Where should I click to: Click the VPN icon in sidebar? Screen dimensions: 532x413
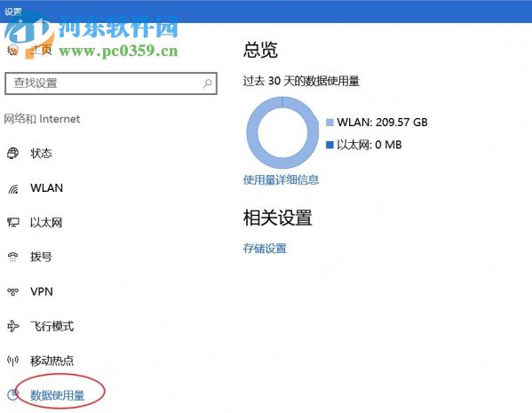pos(13,291)
